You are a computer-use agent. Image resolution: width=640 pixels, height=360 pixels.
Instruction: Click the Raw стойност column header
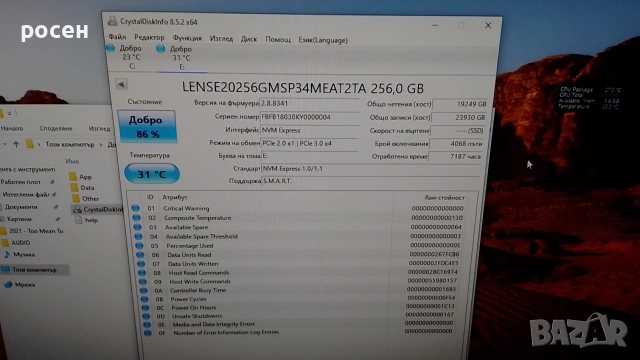[444, 198]
